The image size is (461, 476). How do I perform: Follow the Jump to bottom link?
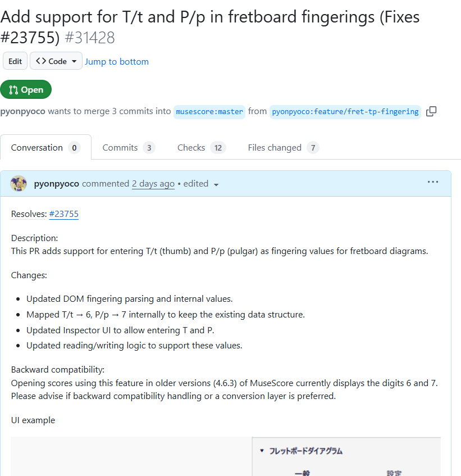(x=117, y=61)
